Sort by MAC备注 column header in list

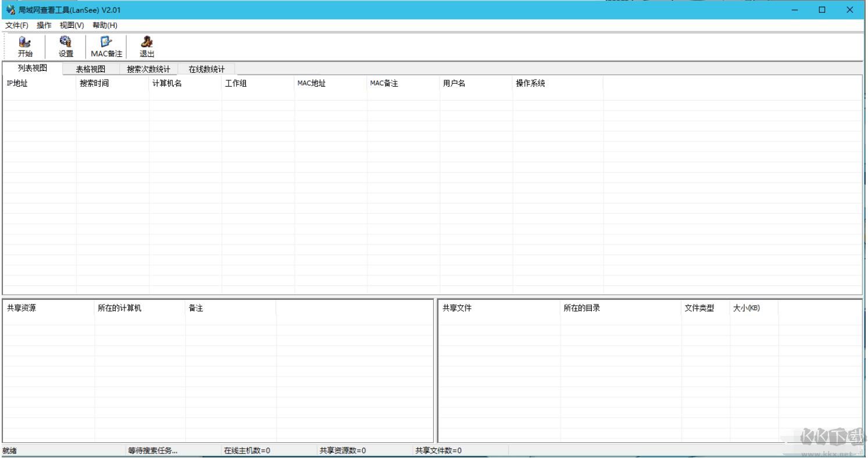(x=403, y=83)
